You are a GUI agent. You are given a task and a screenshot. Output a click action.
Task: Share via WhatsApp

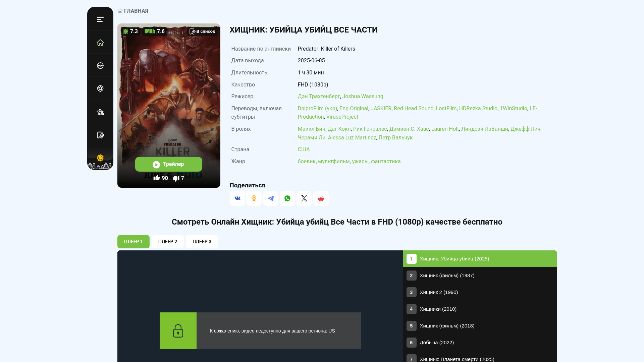(287, 198)
